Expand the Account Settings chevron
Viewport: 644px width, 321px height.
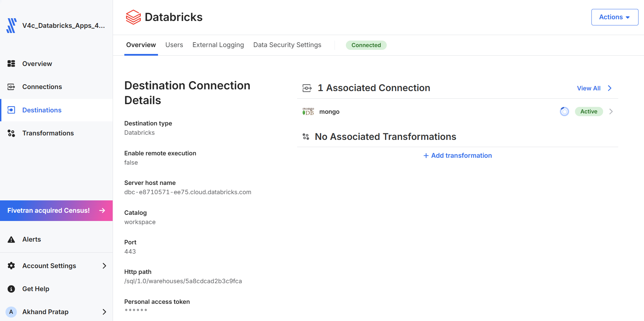(104, 266)
